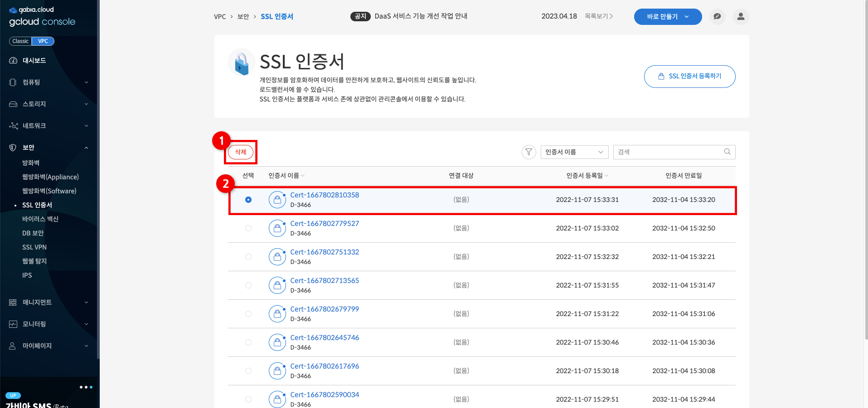Open the DaaS 서비스 notice text

(421, 16)
